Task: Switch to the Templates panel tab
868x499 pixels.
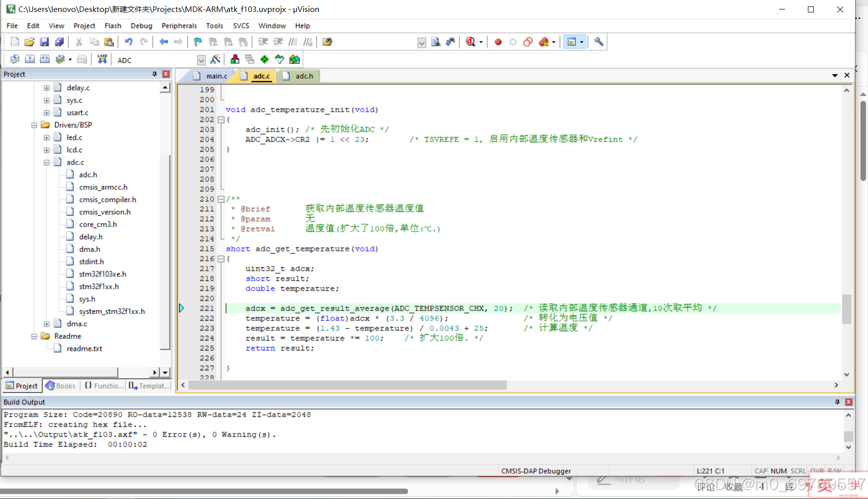Action: point(149,386)
